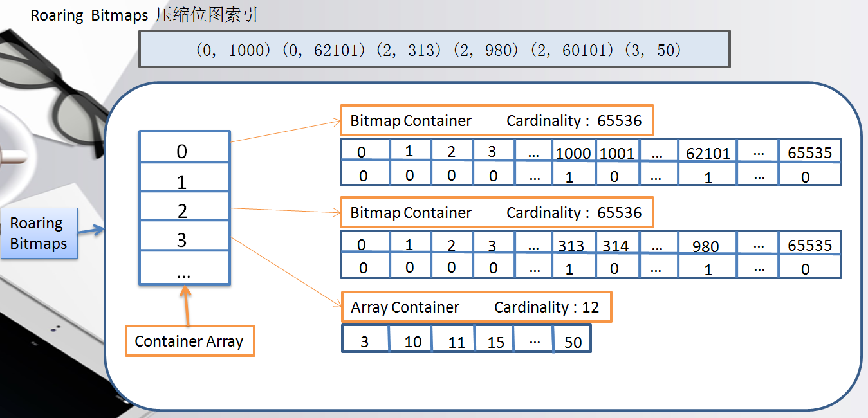Click bit value "0" under index 314
868x418 pixels.
[616, 267]
